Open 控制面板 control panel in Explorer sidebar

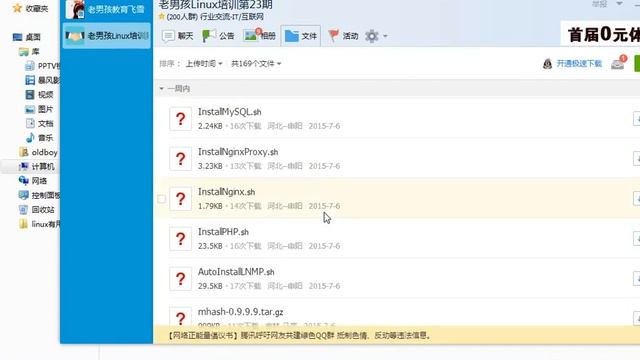point(39,195)
